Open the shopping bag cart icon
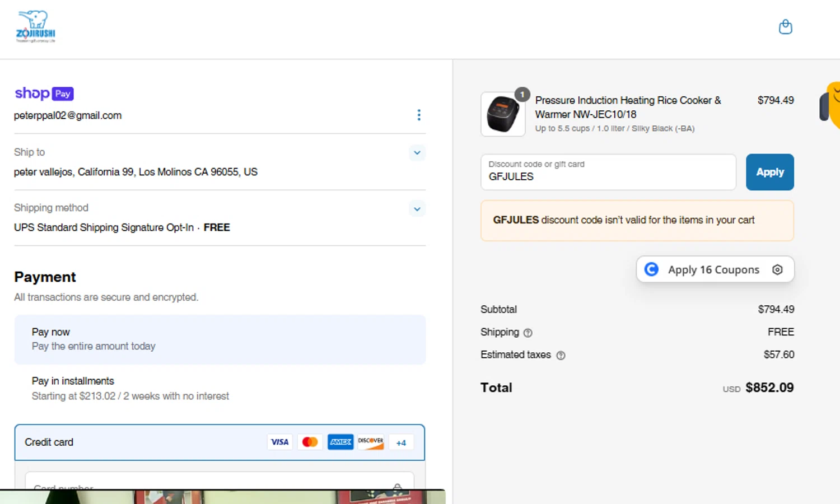Image resolution: width=840 pixels, height=504 pixels. (786, 27)
